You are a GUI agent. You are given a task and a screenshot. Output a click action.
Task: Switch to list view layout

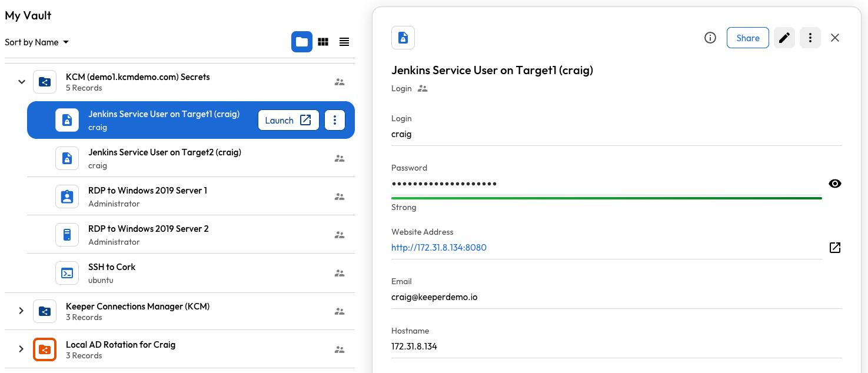(344, 42)
